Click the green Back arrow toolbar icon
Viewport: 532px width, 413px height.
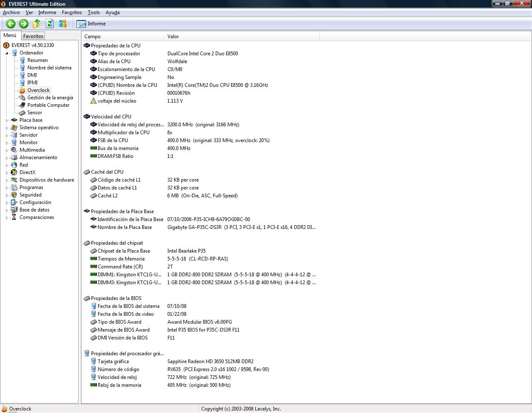click(10, 24)
